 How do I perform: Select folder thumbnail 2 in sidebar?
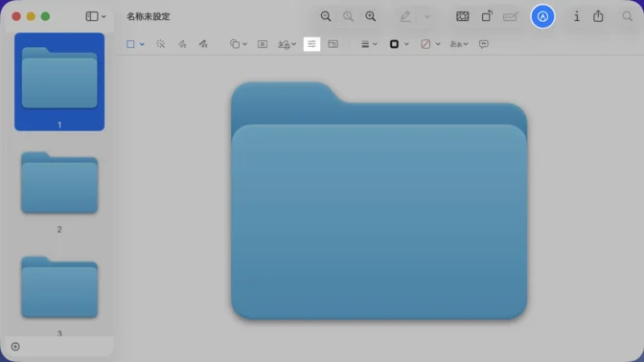[x=59, y=183]
